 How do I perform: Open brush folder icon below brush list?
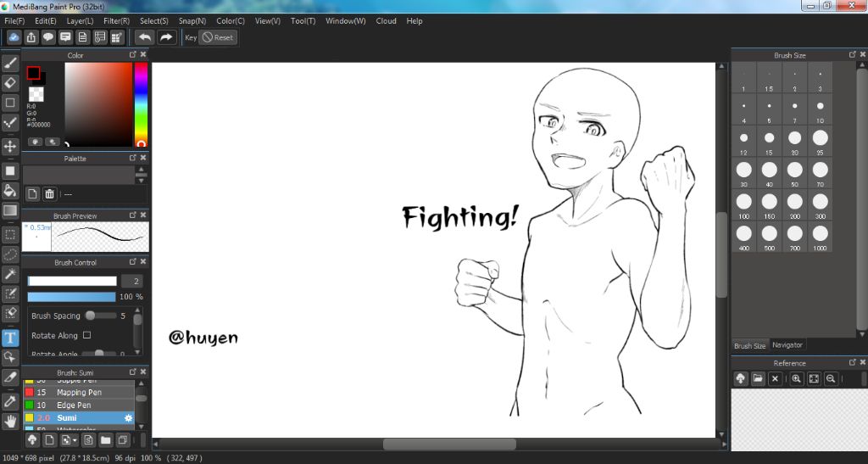105,440
